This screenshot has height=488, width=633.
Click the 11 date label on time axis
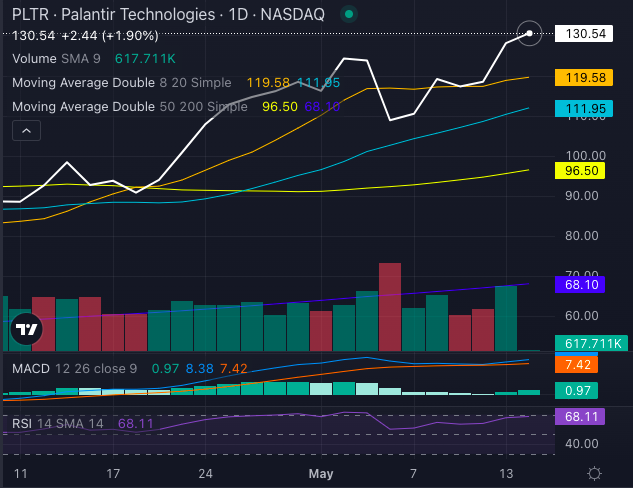[21, 473]
